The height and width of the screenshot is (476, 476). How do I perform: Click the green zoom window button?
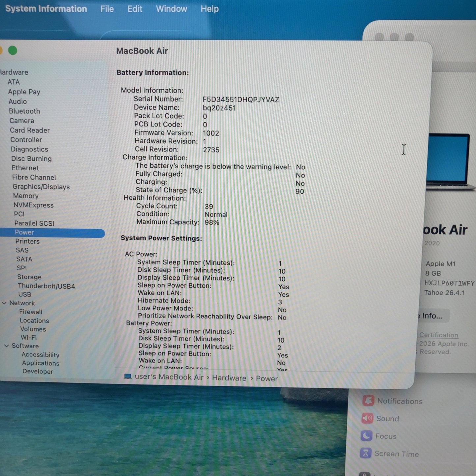[13, 50]
